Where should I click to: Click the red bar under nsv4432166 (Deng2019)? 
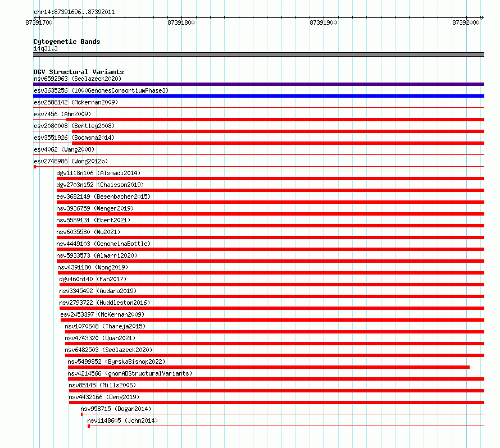click(276, 403)
